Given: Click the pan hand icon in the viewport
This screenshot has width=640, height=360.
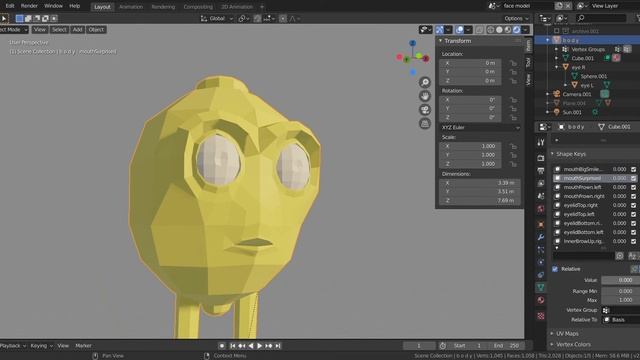Looking at the screenshot, I should pyautogui.click(x=424, y=96).
